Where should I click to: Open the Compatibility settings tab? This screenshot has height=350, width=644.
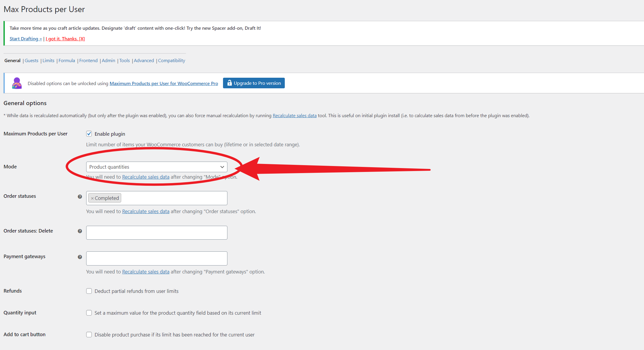[172, 60]
